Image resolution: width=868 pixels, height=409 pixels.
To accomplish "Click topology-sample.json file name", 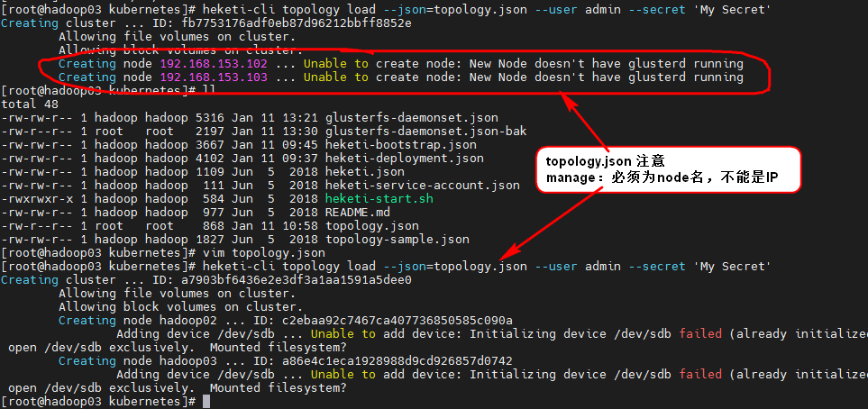I will tap(397, 240).
